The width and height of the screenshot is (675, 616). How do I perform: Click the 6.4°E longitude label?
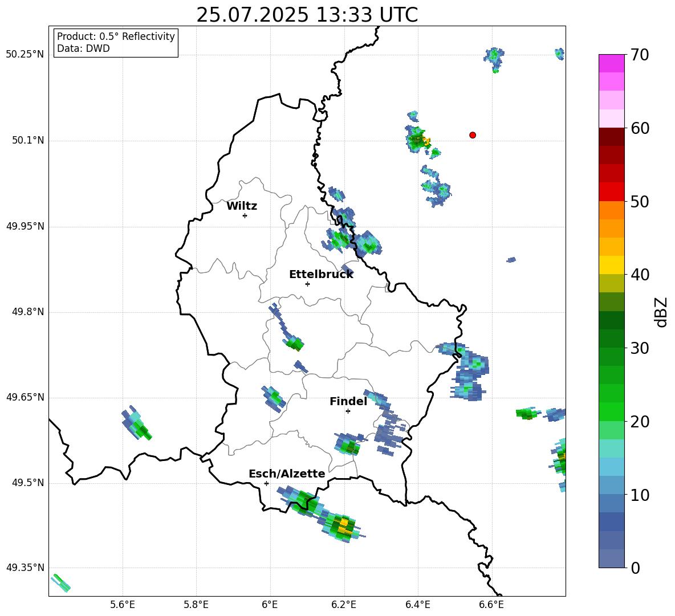click(x=417, y=605)
